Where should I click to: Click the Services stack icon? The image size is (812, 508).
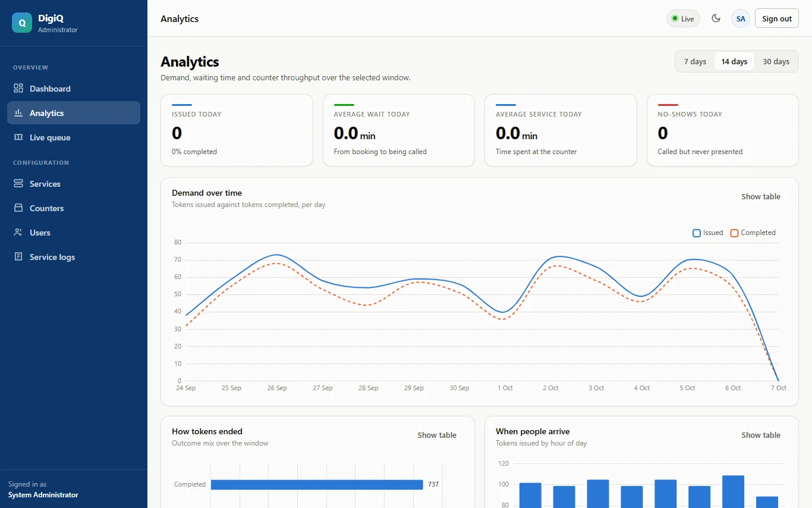[x=18, y=184]
